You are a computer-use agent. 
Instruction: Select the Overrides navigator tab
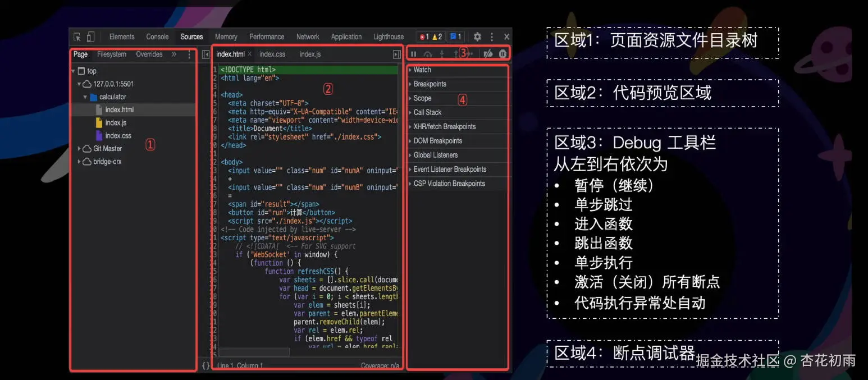point(149,54)
